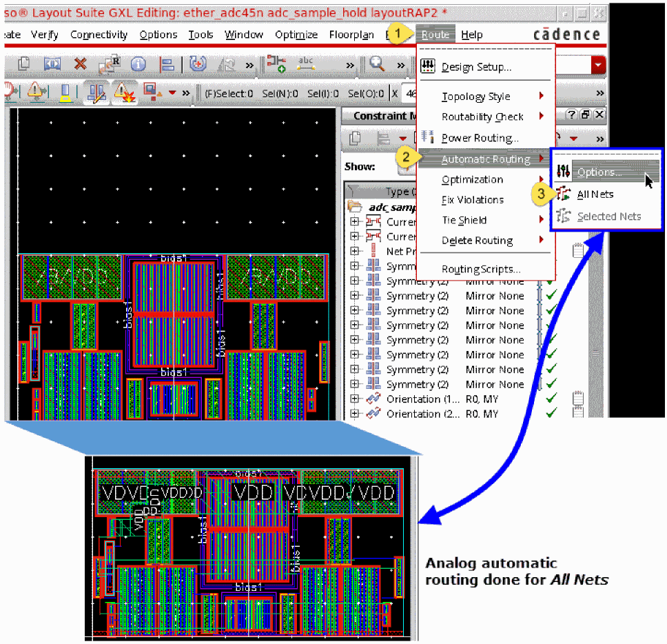Click the copy icon in Constraint Manager toolbar
This screenshot has width=667, height=644.
tap(356, 138)
